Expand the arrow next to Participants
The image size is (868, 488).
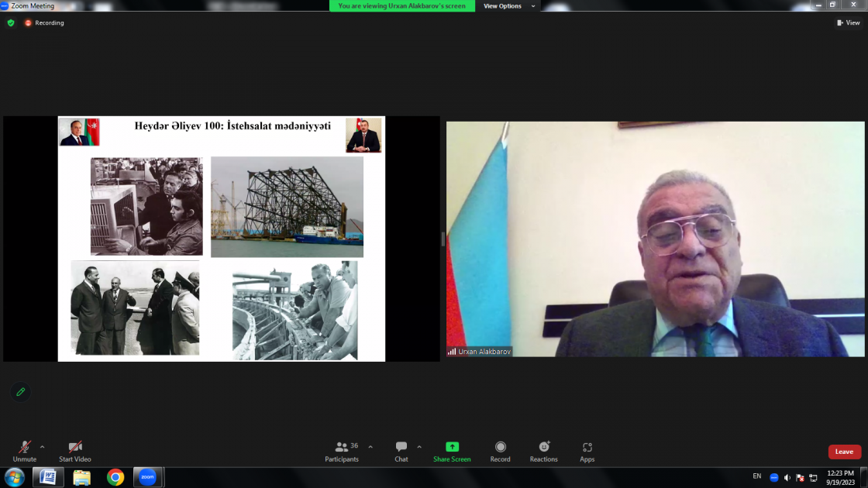tap(370, 447)
